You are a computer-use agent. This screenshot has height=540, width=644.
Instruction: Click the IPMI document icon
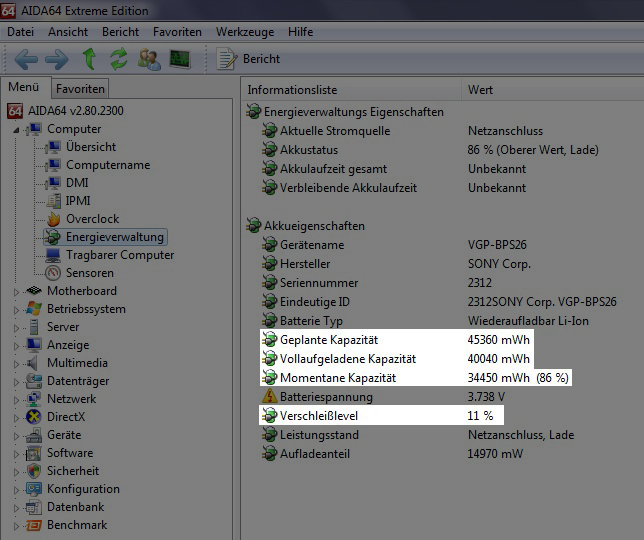[53, 201]
